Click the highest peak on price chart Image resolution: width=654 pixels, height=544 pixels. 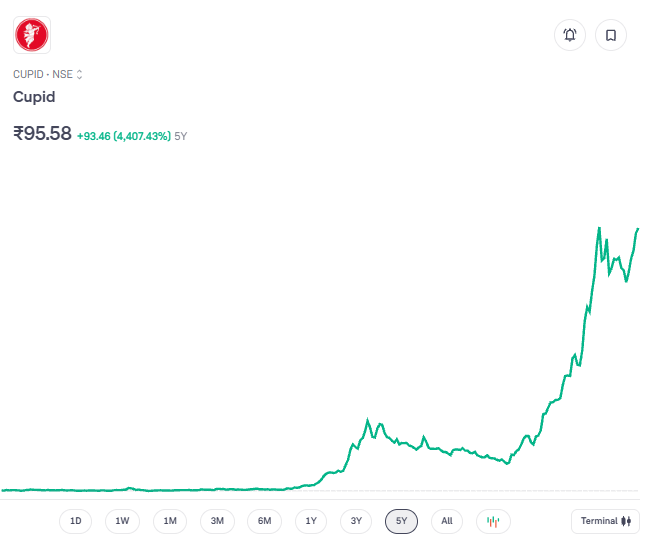pos(599,229)
